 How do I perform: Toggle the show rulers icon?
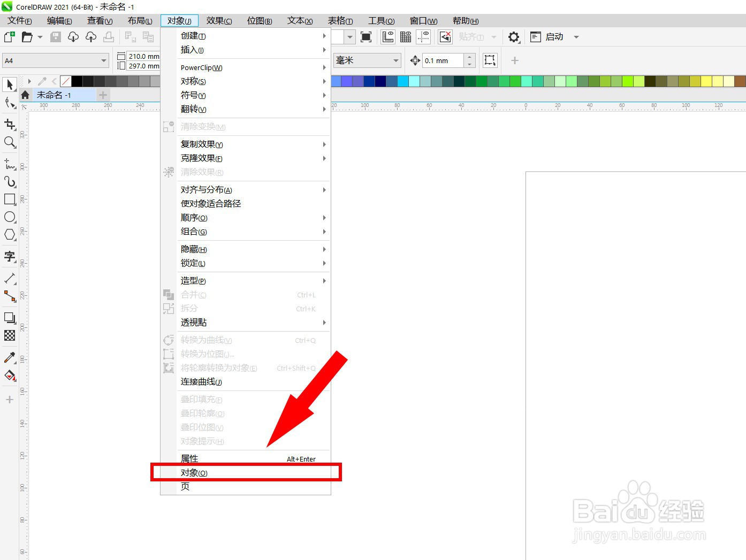click(388, 37)
